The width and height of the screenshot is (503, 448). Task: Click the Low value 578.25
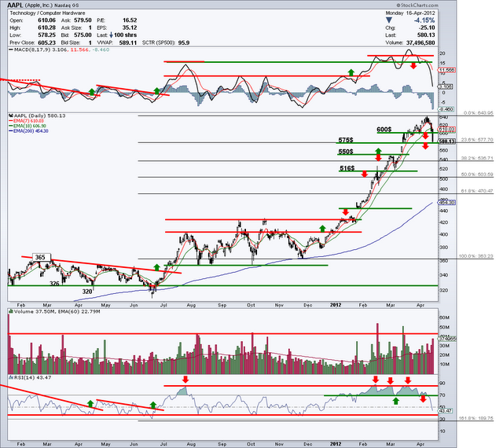click(46, 35)
